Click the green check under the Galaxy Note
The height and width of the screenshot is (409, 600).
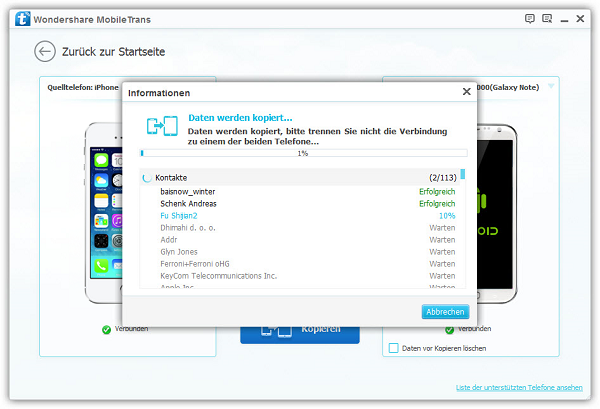point(450,329)
